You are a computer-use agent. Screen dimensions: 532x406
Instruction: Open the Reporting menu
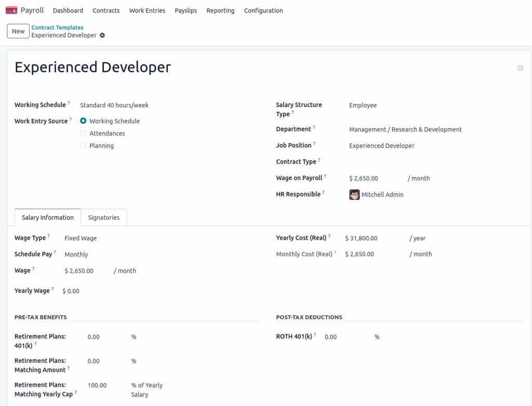[x=220, y=10]
